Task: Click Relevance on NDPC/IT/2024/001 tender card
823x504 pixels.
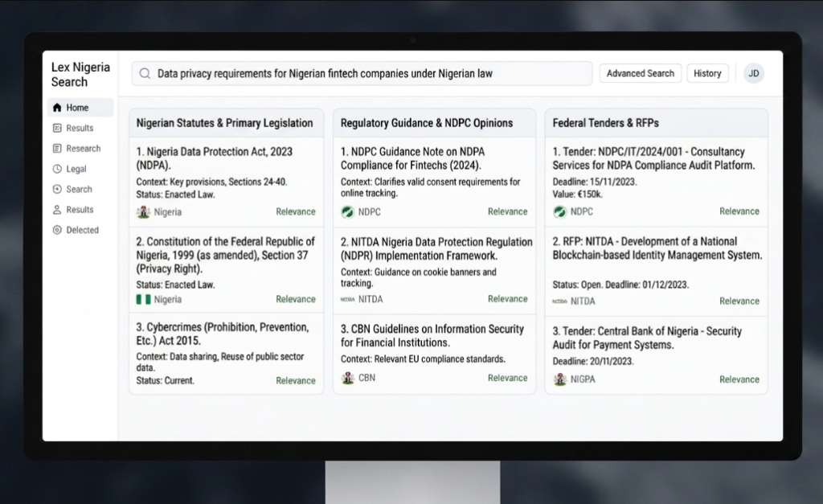Action: click(x=739, y=211)
